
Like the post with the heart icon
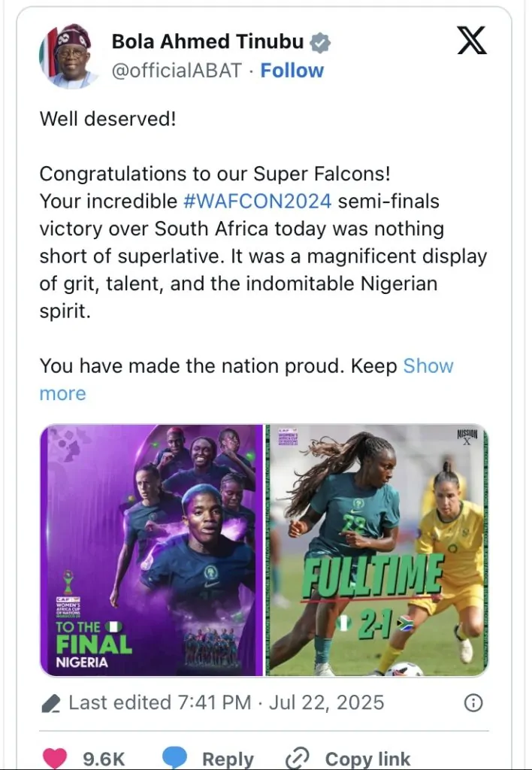(x=55, y=758)
